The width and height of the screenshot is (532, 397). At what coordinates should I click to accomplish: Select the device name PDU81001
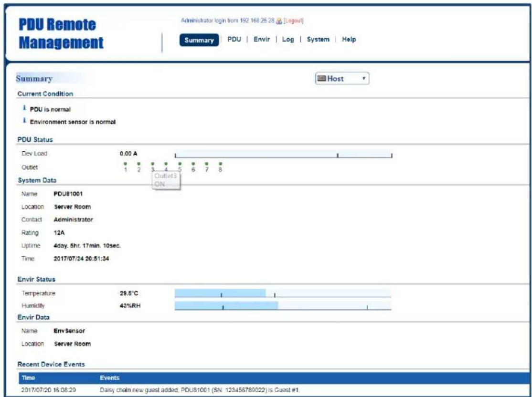click(x=68, y=194)
